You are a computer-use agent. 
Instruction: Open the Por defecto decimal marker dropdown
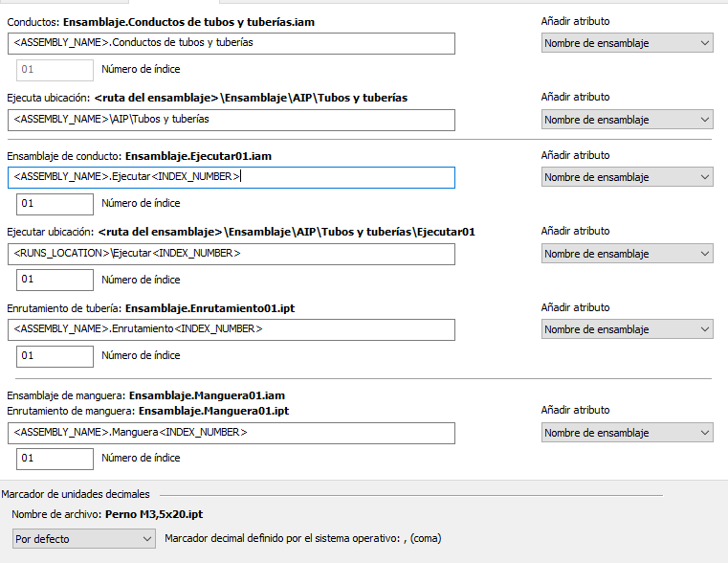coord(82,539)
